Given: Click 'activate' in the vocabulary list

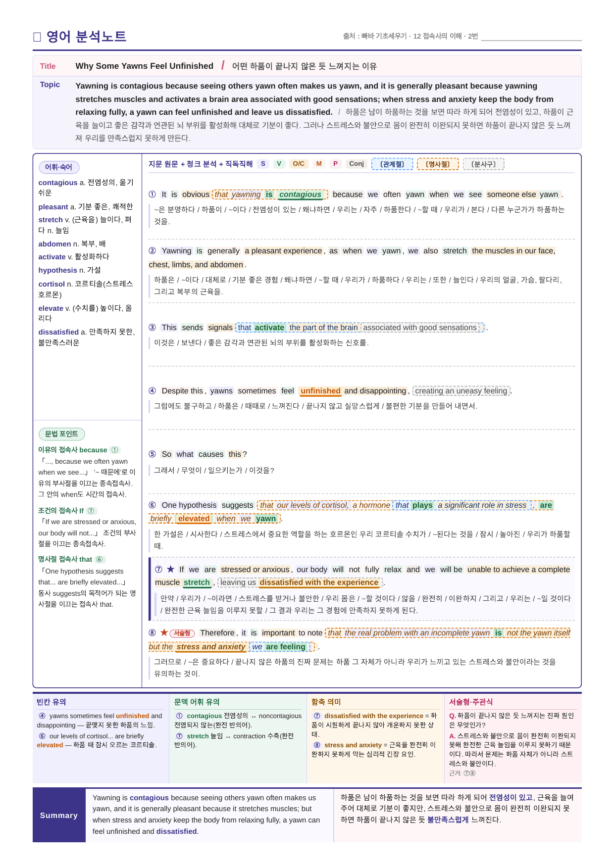Looking at the screenshot, I should [x=52, y=257].
